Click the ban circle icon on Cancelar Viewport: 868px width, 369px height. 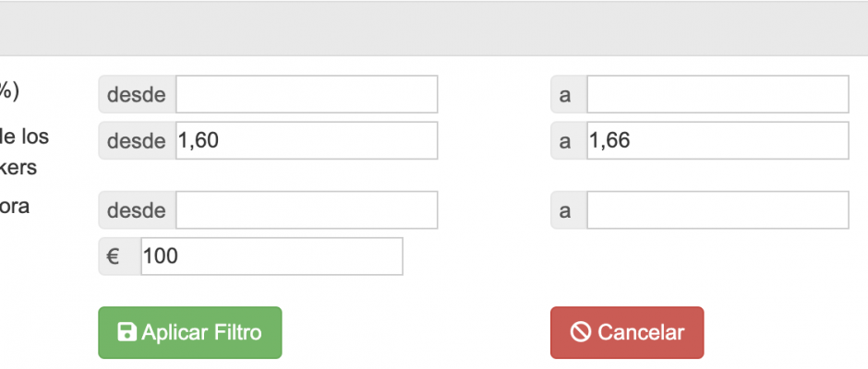pos(581,332)
